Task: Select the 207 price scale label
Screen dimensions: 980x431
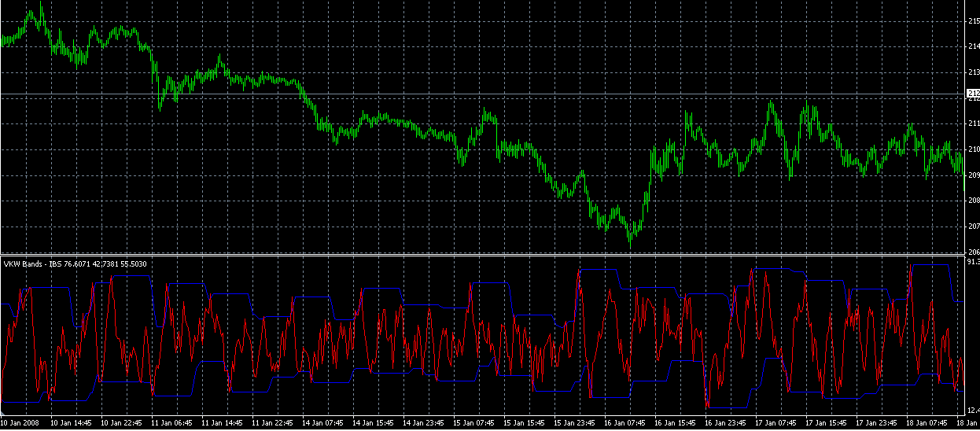Action: tap(974, 227)
